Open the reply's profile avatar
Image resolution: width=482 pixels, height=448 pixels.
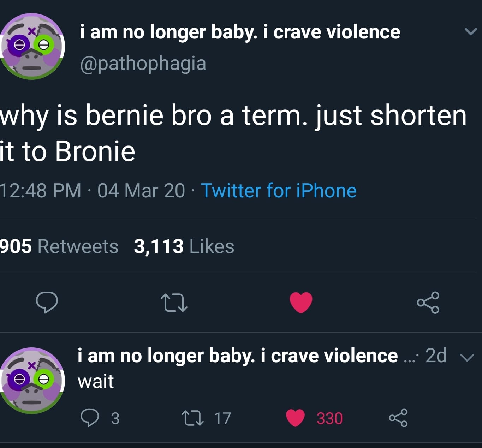click(32, 381)
